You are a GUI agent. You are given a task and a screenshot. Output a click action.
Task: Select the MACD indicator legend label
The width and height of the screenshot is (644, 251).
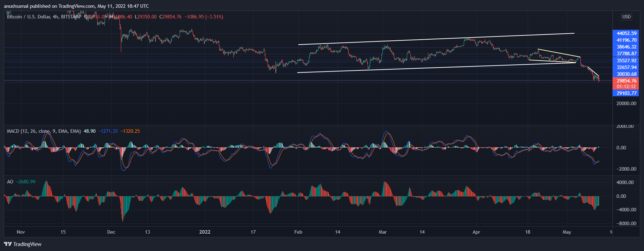(44, 131)
